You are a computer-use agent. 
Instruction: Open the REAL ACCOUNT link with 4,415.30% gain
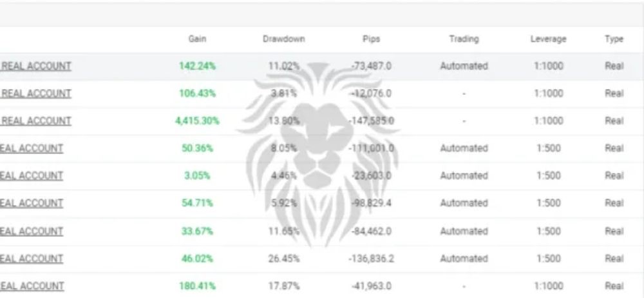pos(35,121)
